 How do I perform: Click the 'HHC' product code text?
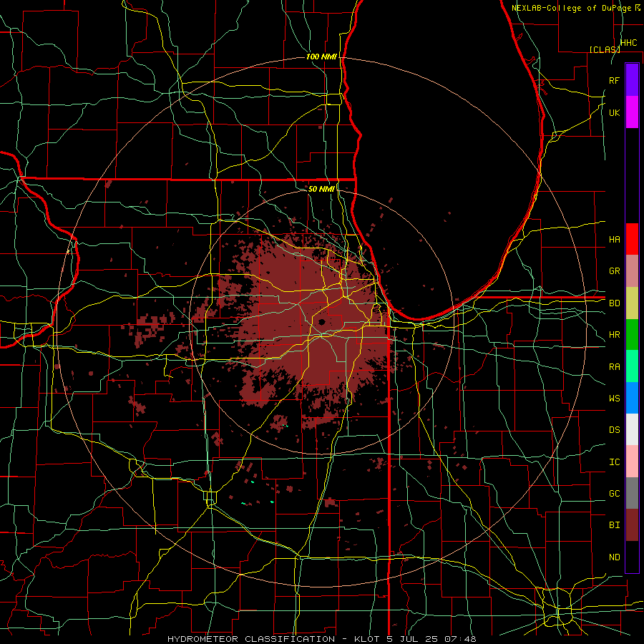pyautogui.click(x=628, y=43)
